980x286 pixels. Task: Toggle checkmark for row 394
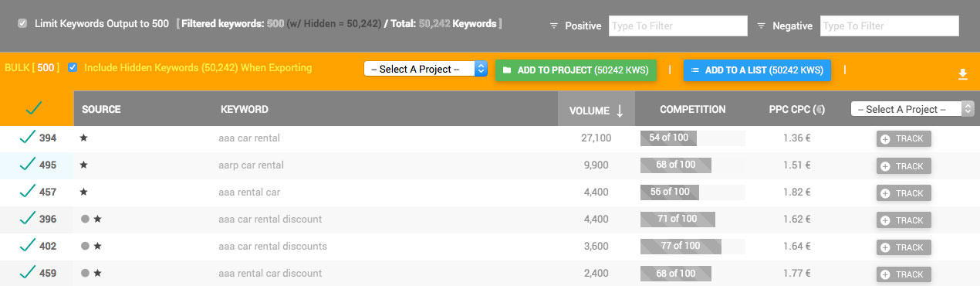pos(28,138)
